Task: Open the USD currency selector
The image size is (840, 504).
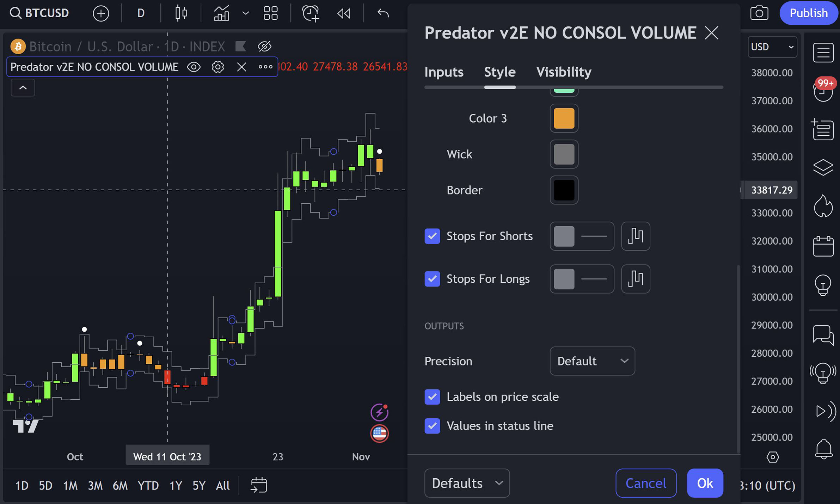Action: click(772, 47)
